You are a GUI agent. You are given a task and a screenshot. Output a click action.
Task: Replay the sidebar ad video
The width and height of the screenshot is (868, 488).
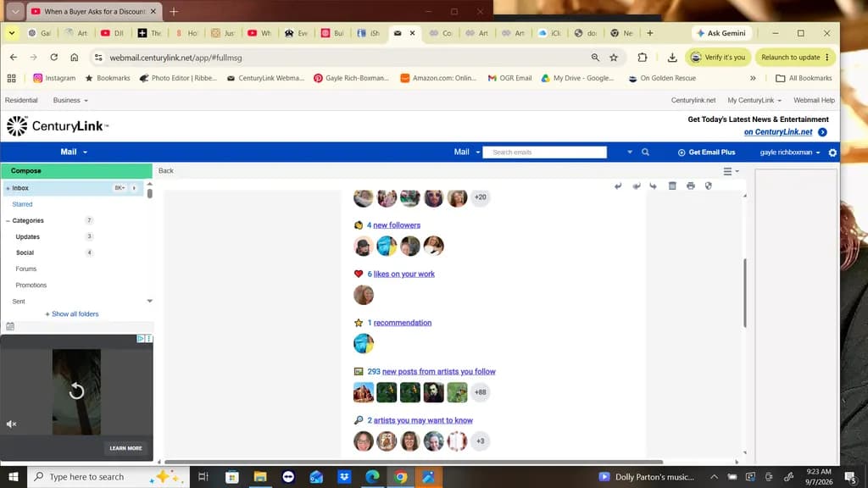click(x=76, y=391)
